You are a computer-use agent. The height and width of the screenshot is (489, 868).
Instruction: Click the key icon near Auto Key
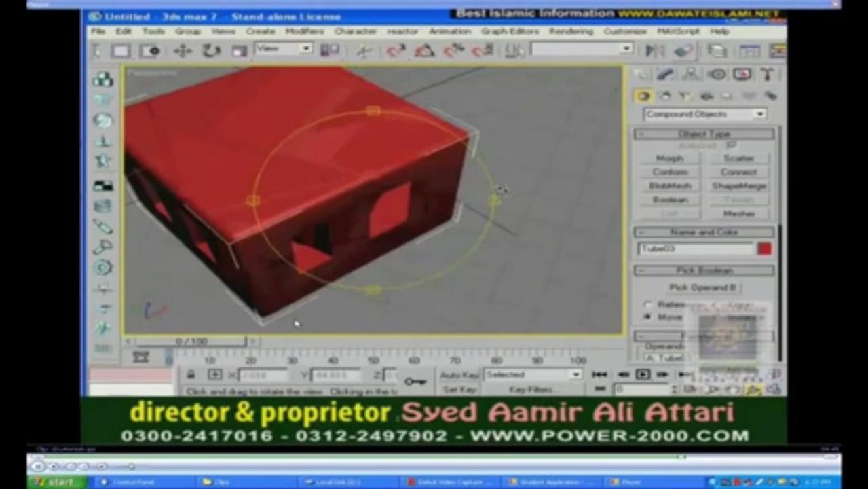[415, 382]
